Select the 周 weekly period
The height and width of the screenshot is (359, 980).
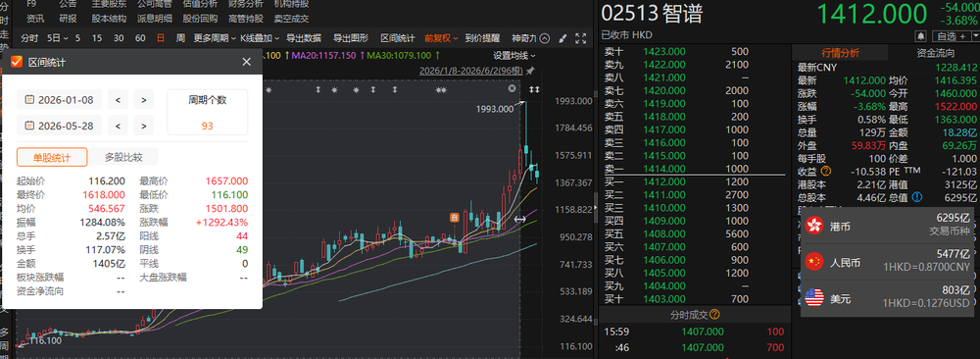point(180,38)
